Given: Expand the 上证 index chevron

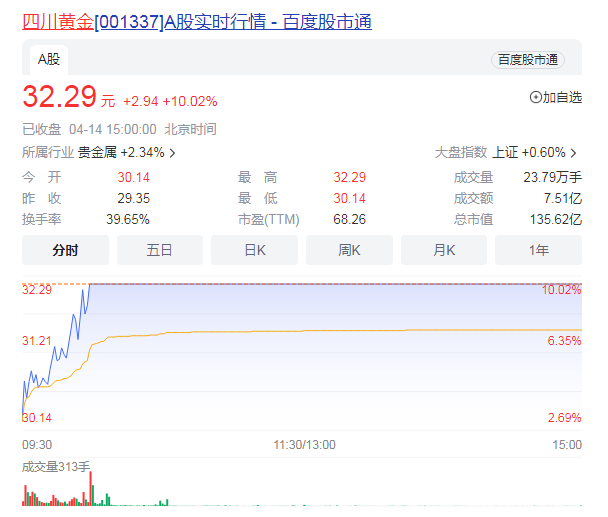Looking at the screenshot, I should tap(574, 153).
